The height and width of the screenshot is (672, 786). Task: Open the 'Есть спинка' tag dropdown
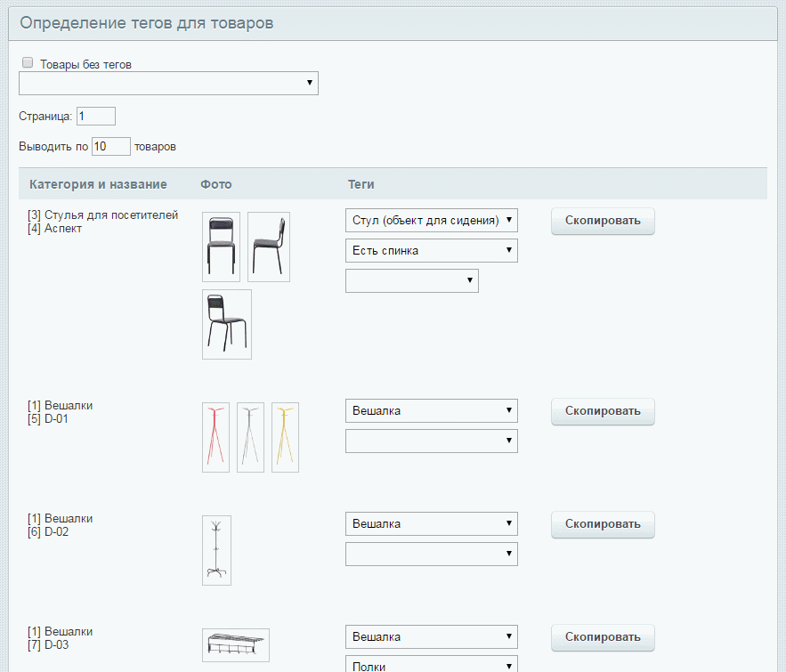pos(431,251)
